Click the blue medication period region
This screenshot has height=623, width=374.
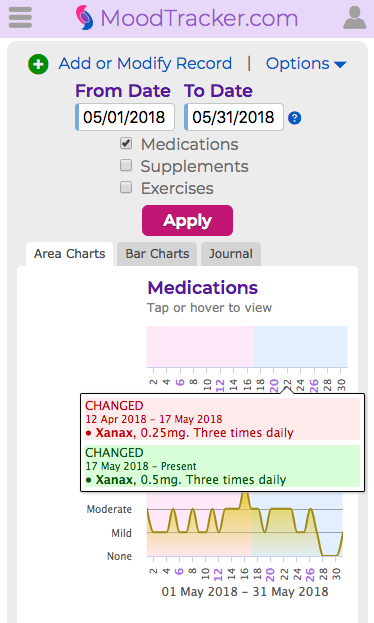click(x=300, y=346)
